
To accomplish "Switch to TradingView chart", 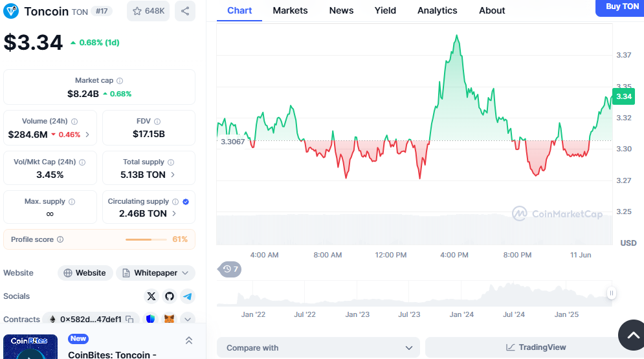I will click(x=535, y=348).
